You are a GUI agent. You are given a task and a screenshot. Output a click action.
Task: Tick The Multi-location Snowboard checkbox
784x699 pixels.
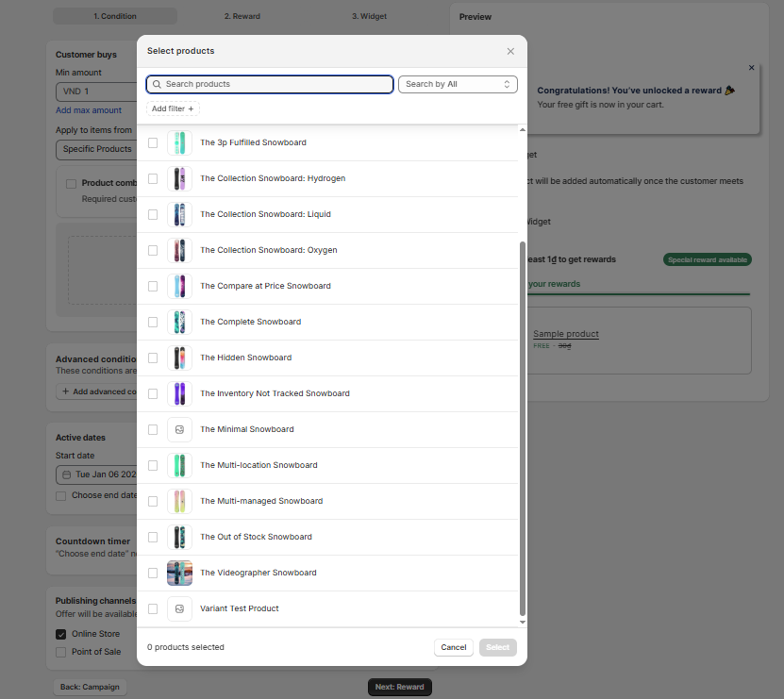click(153, 465)
